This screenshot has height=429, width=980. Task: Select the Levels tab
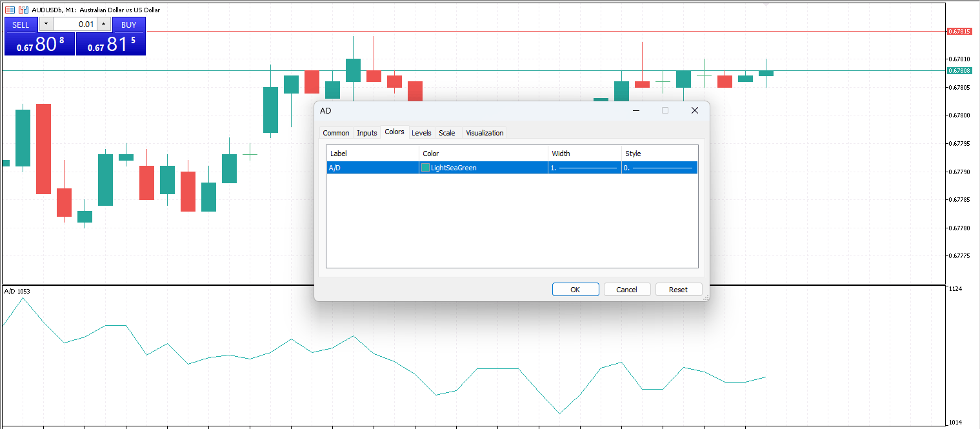tap(421, 133)
